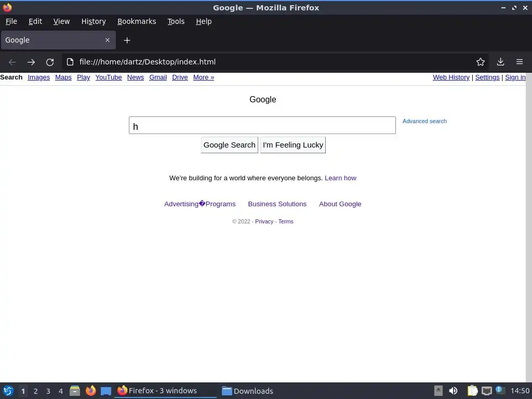
Task: Open the News link
Action: click(136, 77)
